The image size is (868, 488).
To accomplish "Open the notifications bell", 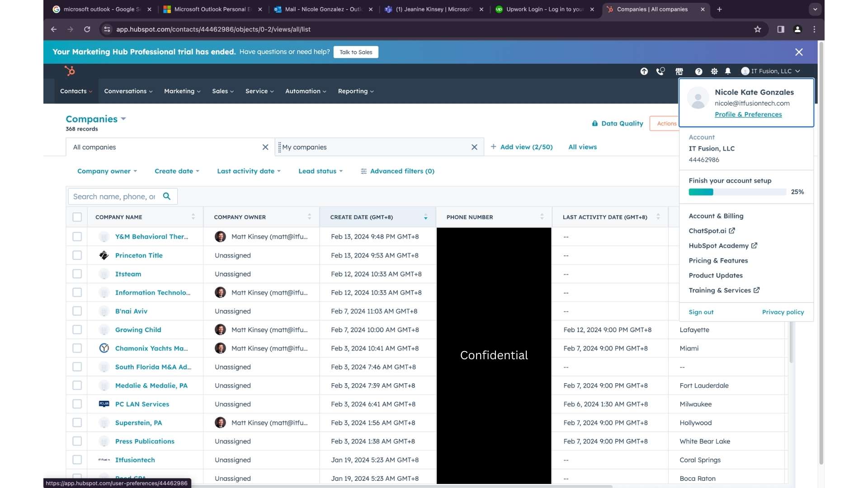I will point(728,71).
